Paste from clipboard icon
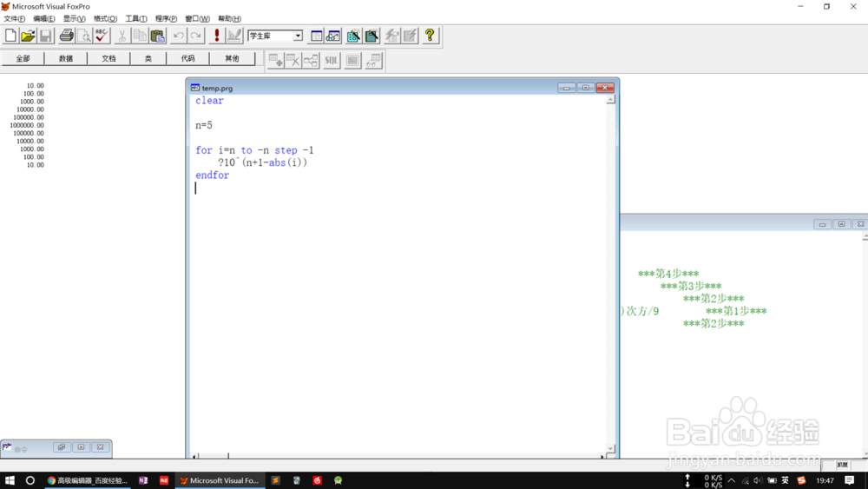This screenshot has height=489, width=868. point(157,36)
